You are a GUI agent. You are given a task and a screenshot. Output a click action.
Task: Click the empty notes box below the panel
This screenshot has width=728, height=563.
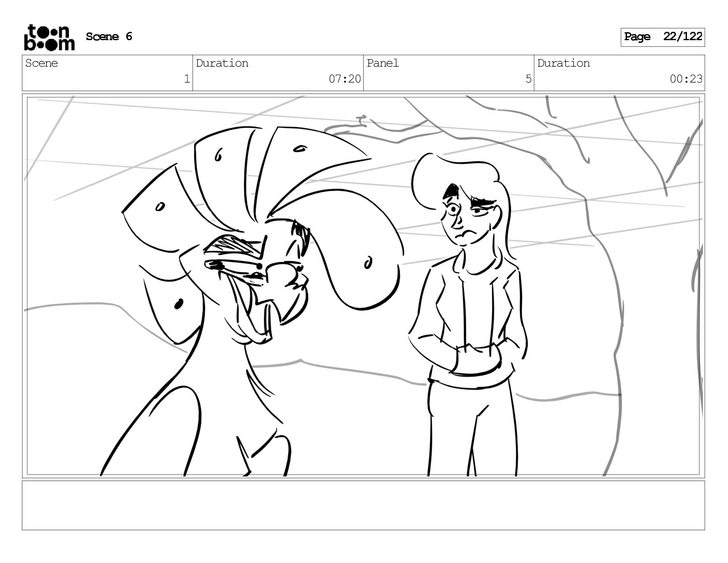(364, 505)
